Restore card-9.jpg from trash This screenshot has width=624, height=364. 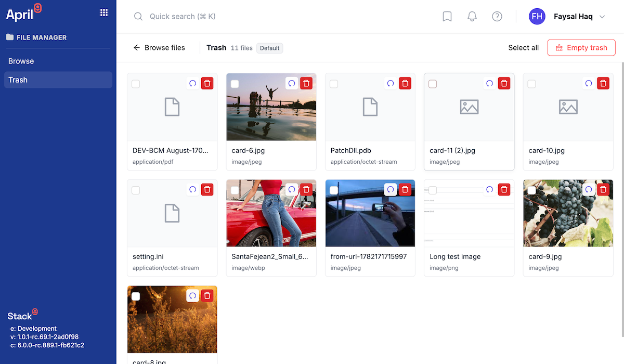click(x=589, y=189)
